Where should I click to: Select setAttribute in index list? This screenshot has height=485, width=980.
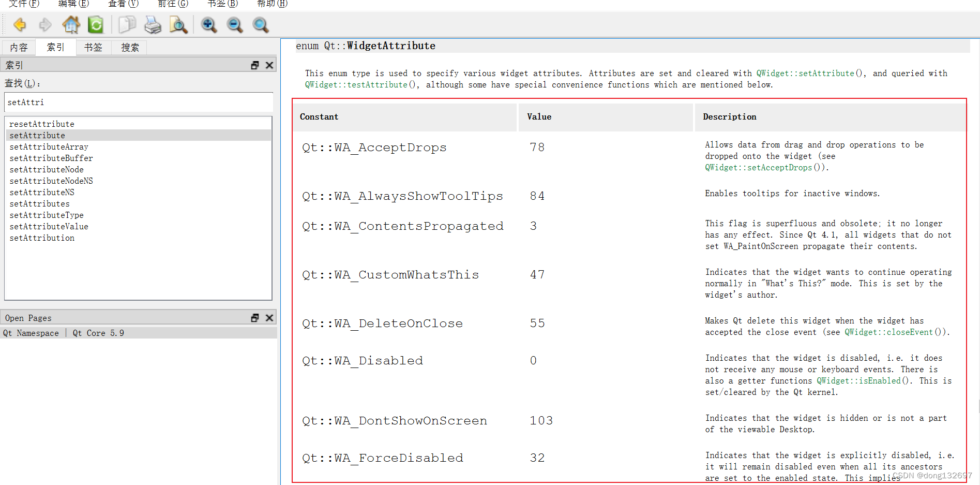[x=139, y=136]
